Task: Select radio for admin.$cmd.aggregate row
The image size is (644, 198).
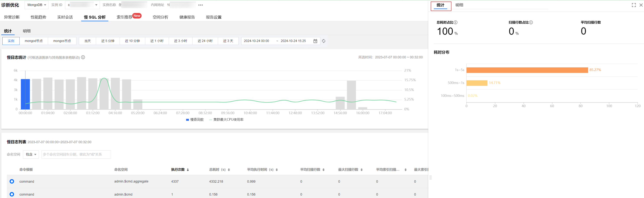Action: (12, 181)
